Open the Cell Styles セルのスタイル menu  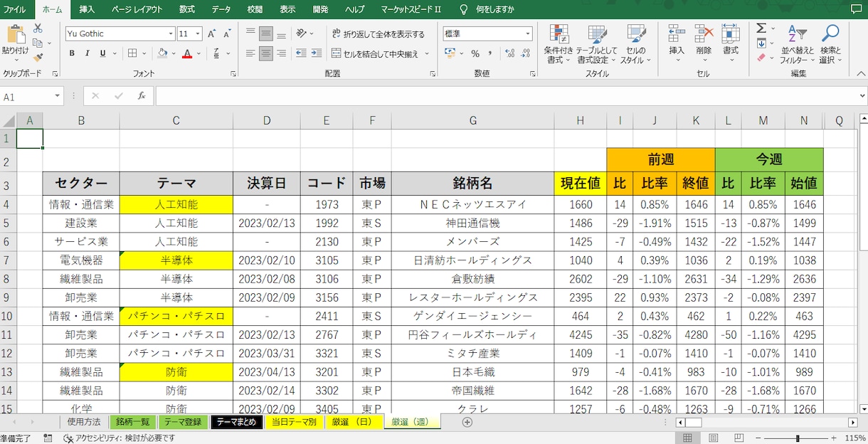(635, 45)
